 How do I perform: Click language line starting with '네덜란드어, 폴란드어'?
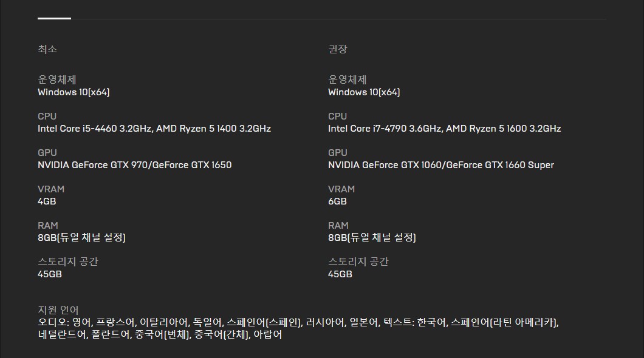160,335
